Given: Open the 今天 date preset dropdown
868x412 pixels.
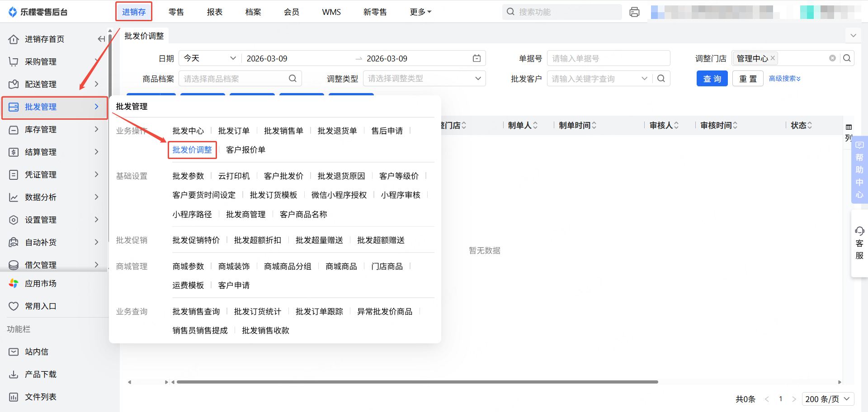Looking at the screenshot, I should [210, 58].
